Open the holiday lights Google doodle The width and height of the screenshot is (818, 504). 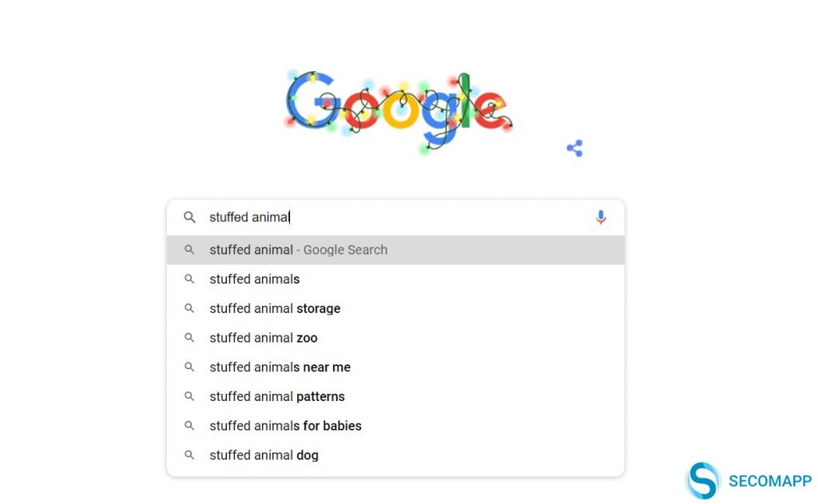(x=399, y=112)
